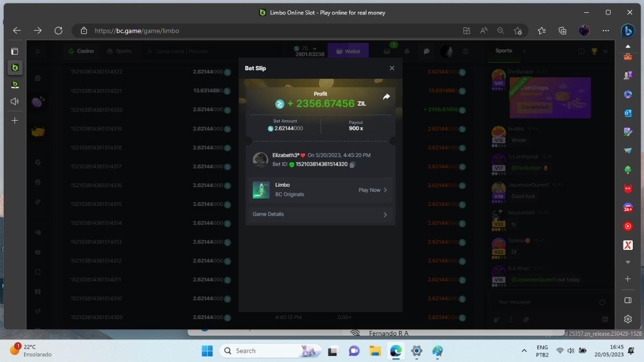Open the Wallet button in site header

click(348, 51)
